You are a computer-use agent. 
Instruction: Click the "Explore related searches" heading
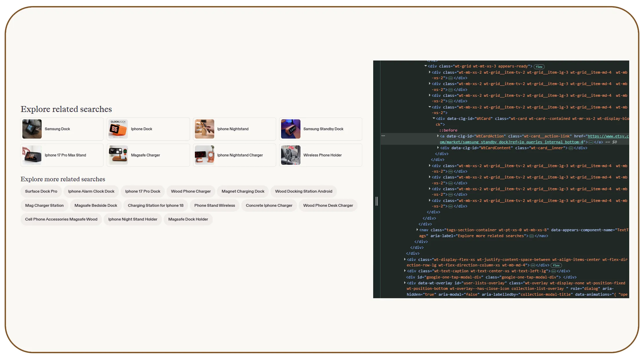point(66,109)
